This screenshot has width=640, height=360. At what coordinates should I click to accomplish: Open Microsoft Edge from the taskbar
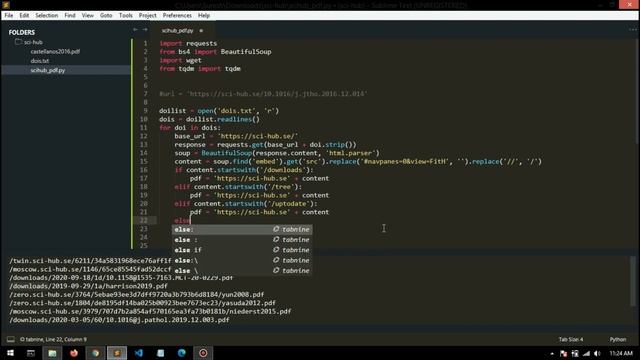(182, 353)
